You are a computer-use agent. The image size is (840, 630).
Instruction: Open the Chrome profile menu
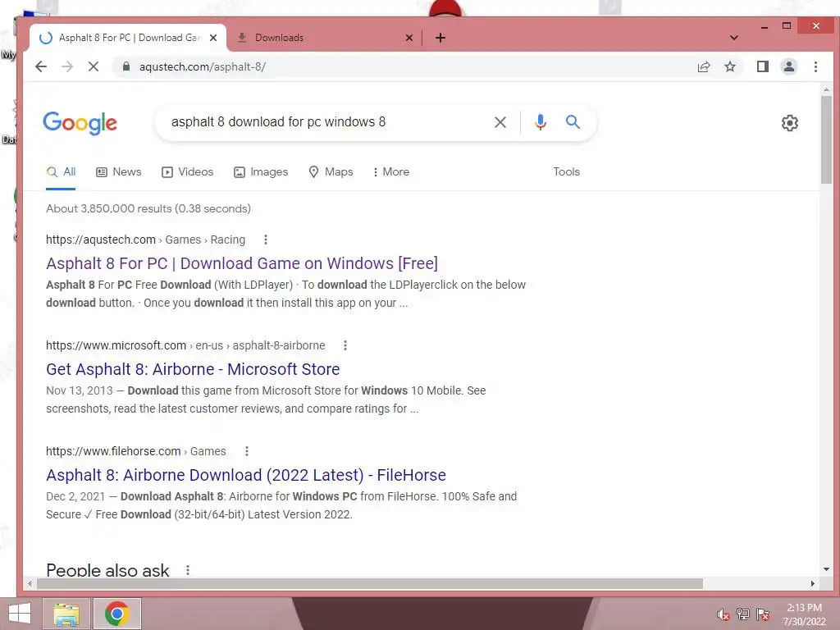point(788,66)
